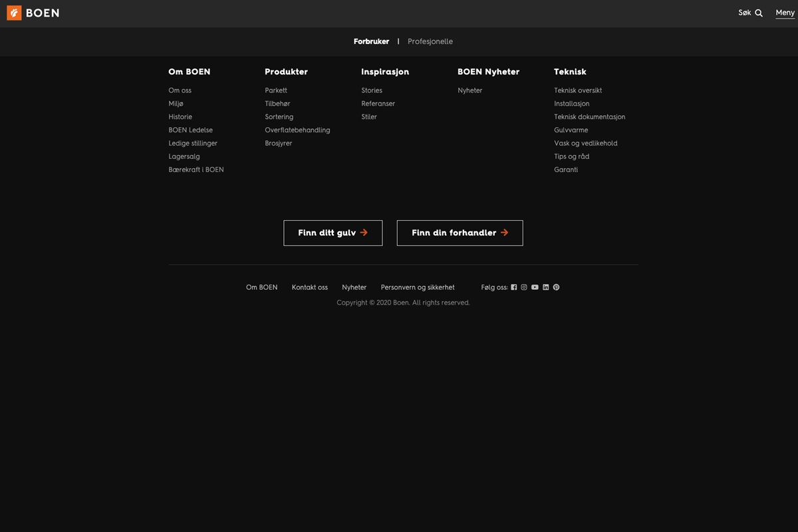Open the Teknisk dokumentasjon link

(x=590, y=117)
